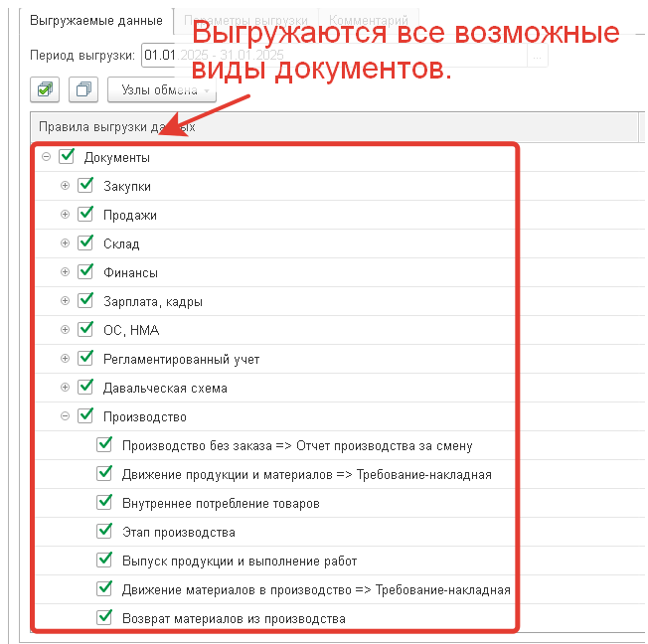Image resolution: width=648 pixels, height=644 pixels.
Task: Select Этап производства row text
Action: [x=179, y=532]
